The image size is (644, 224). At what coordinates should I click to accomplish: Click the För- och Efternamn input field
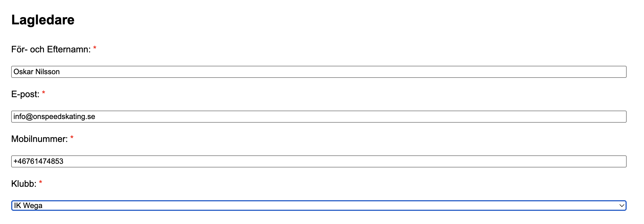tap(319, 72)
